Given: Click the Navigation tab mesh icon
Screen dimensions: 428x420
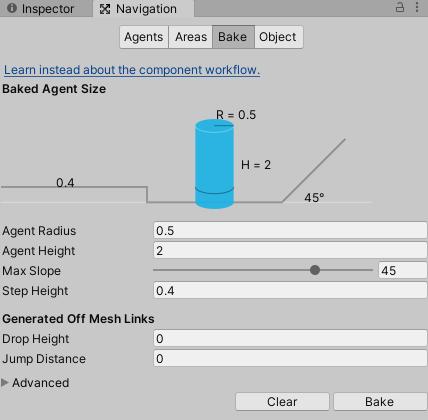Looking at the screenshot, I should [105, 9].
